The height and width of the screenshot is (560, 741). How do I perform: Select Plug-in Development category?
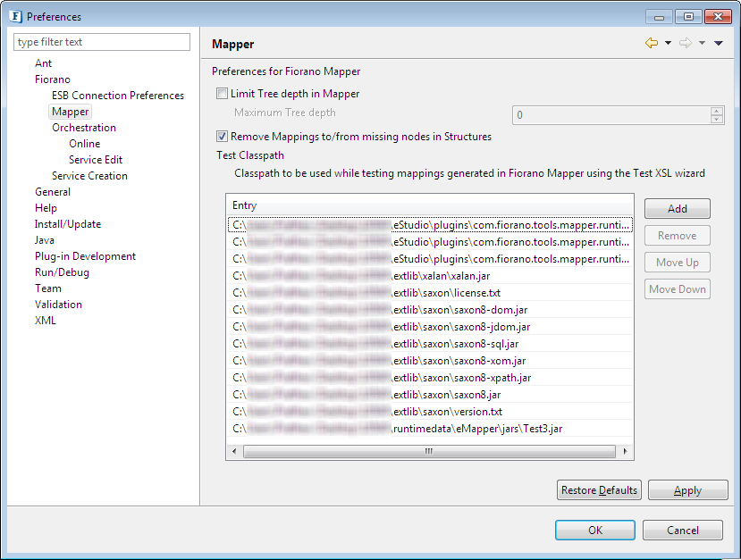tap(85, 256)
